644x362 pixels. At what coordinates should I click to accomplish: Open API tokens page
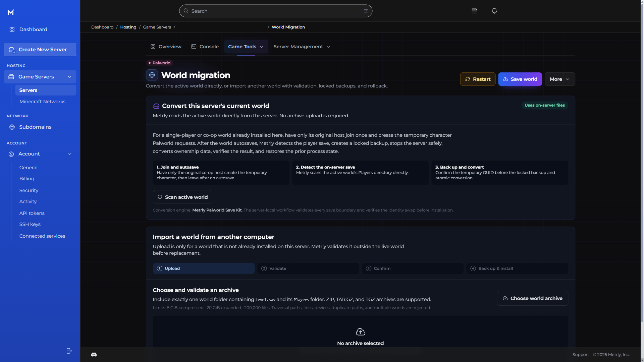pyautogui.click(x=32, y=213)
